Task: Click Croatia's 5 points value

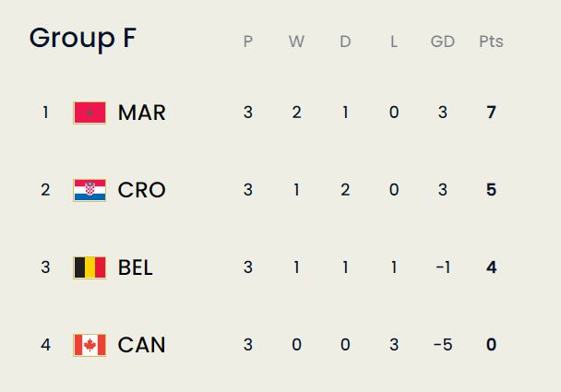Action: 491,190
